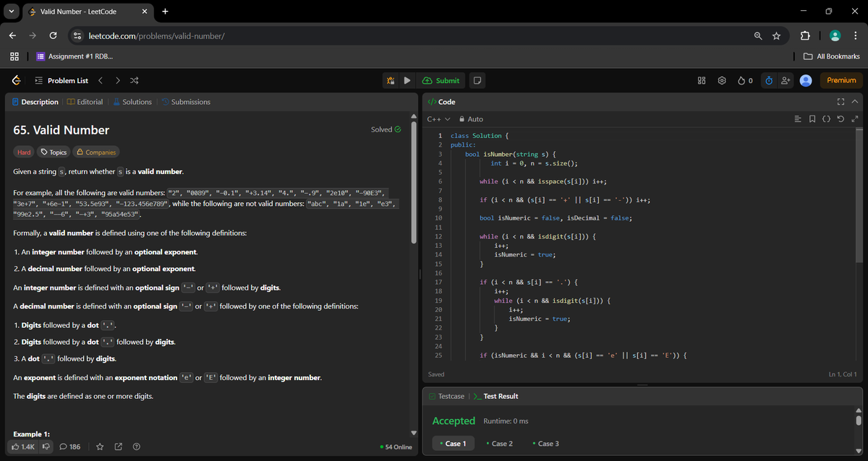Open the notes panel icon beside Submit
Viewport: 868px width, 461px height.
point(477,80)
